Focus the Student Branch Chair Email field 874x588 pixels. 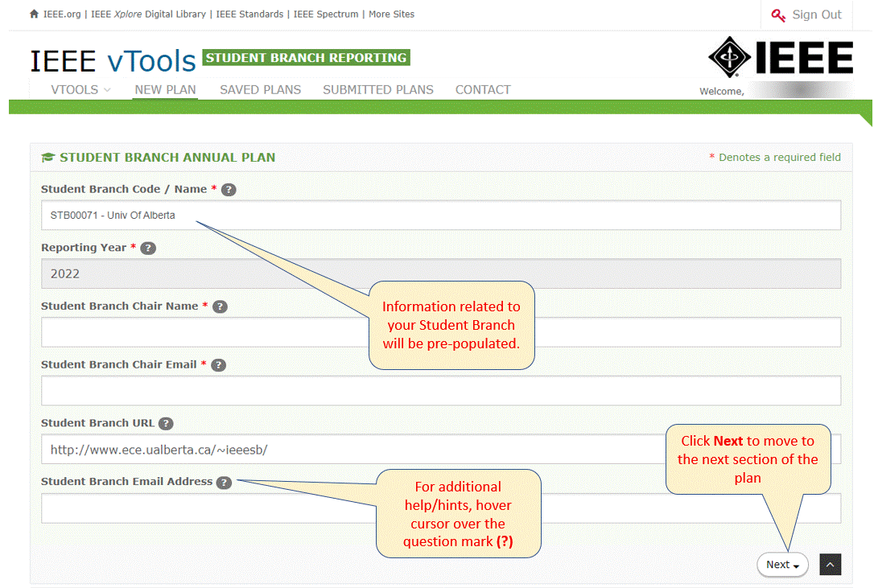(441, 391)
